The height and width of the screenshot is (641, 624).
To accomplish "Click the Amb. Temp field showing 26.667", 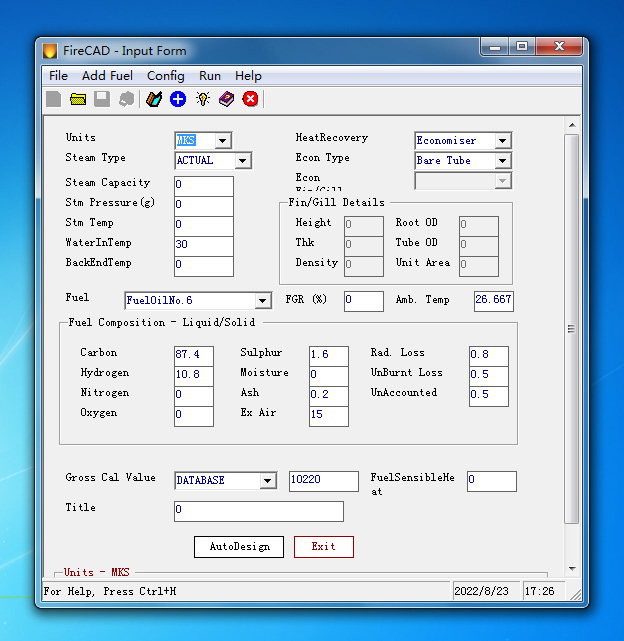I will tap(494, 301).
